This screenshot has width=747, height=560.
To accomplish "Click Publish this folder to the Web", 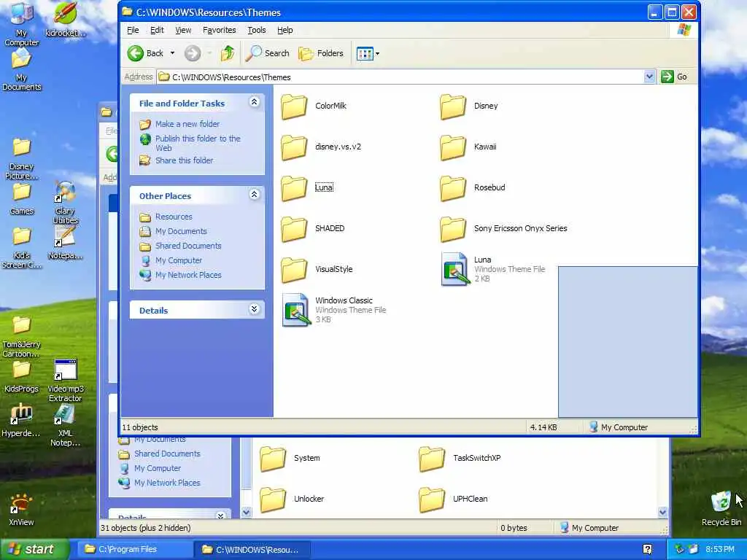I will 198,143.
